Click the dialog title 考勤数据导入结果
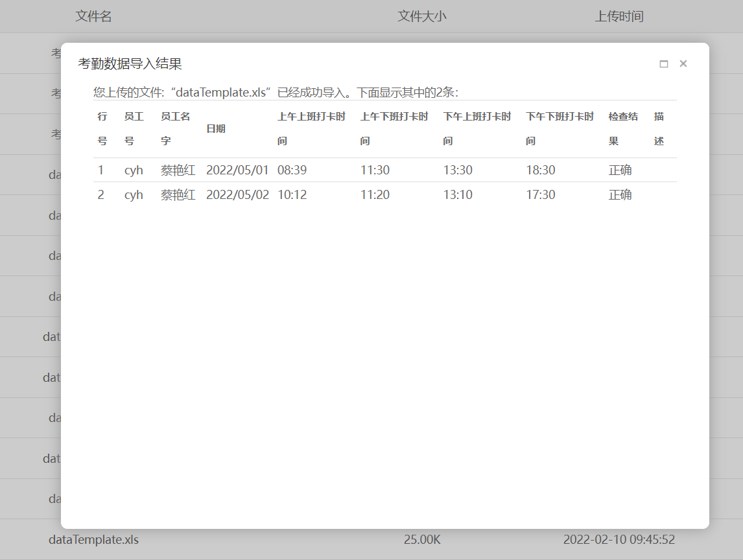The image size is (743, 560). point(130,64)
